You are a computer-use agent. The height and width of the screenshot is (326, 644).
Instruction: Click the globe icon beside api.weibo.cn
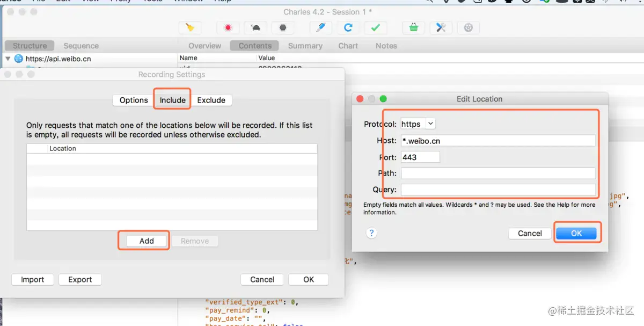(19, 59)
